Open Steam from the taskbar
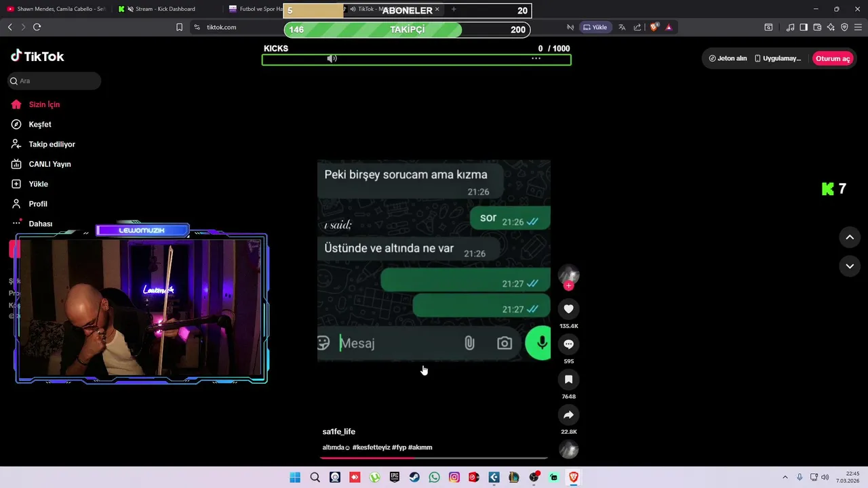 click(x=414, y=477)
